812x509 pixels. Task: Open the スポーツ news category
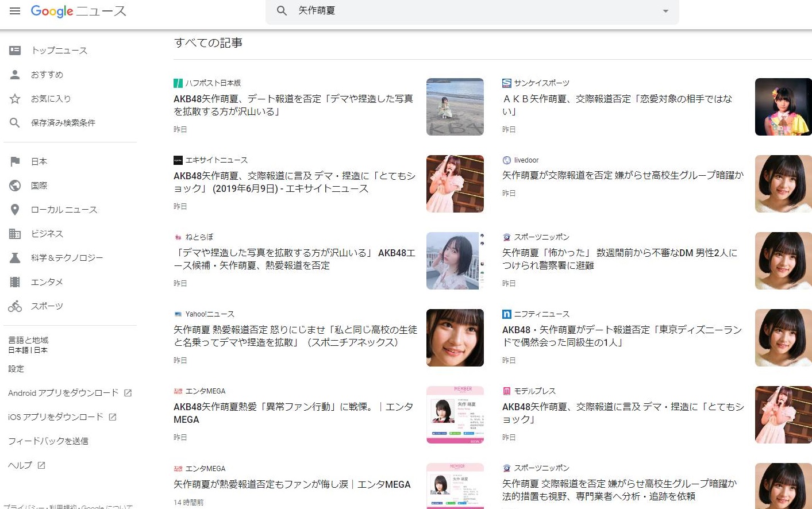coord(47,306)
